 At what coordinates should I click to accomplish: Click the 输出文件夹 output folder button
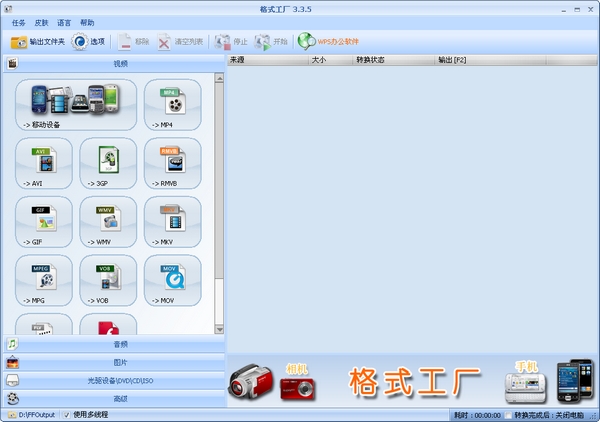(x=36, y=42)
